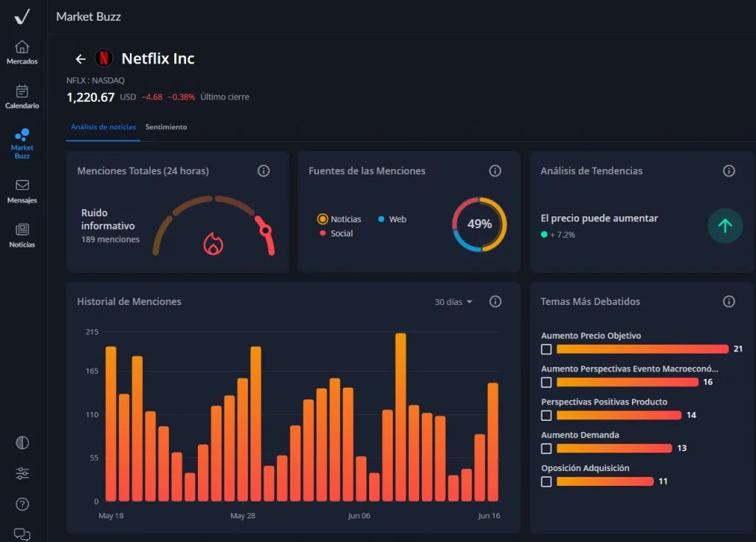Select the Análisis de noticias tab
756x542 pixels.
pos(103,127)
